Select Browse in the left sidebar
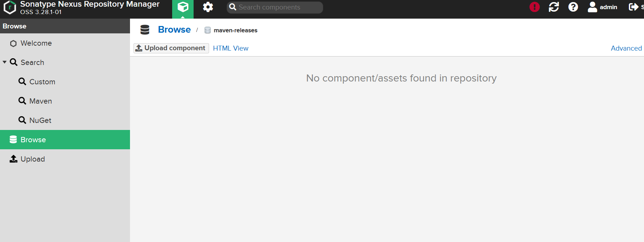644x242 pixels. [x=33, y=140]
